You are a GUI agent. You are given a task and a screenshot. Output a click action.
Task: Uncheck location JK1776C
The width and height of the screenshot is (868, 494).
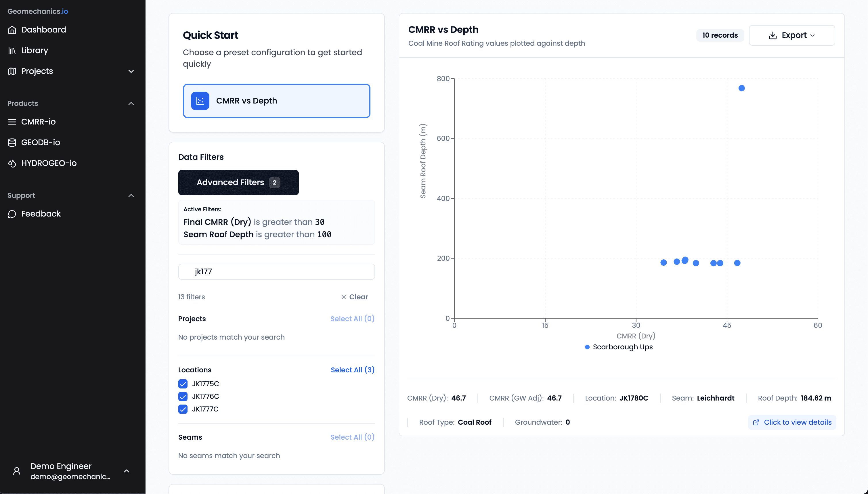[183, 396]
